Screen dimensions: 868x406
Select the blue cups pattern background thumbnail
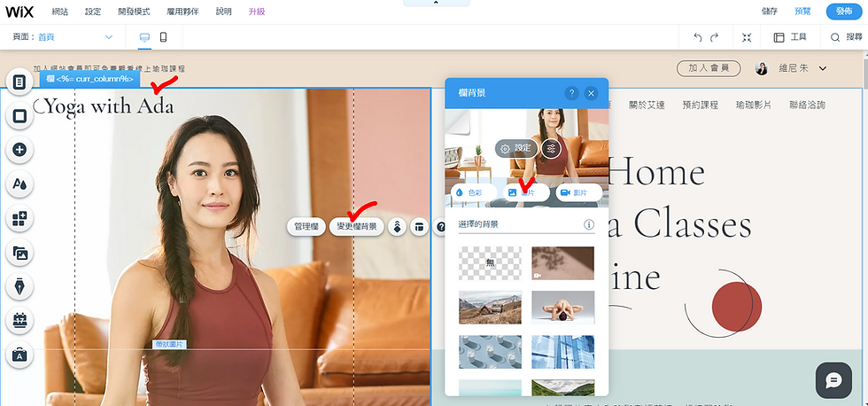click(490, 352)
